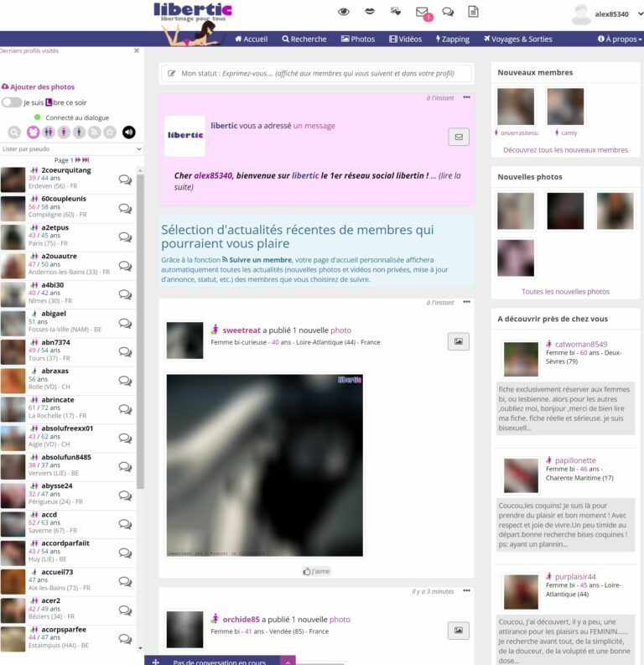The height and width of the screenshot is (665, 644).
Task: Mute the chat sound speaker icon
Action: tap(128, 132)
